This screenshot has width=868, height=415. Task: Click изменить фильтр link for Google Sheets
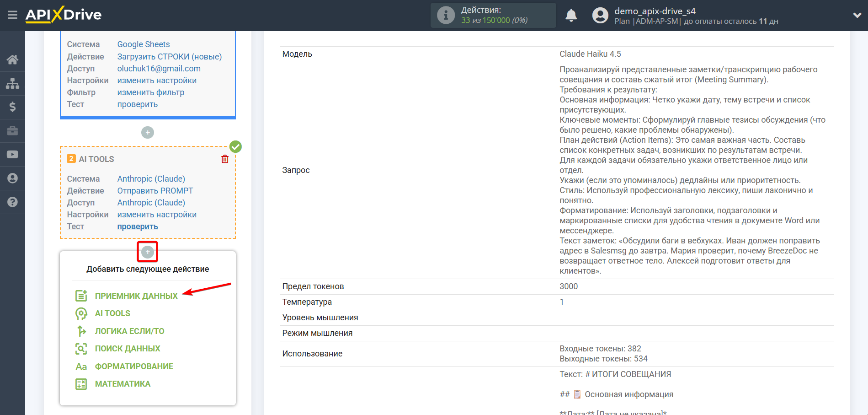[x=151, y=92]
